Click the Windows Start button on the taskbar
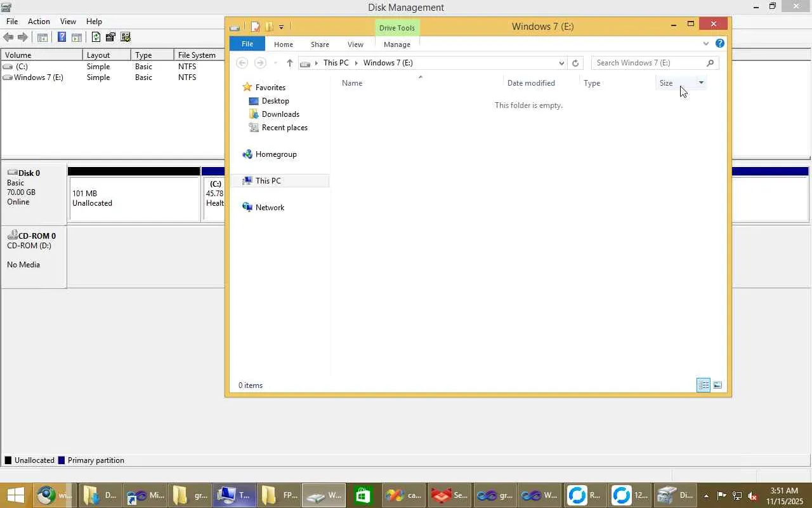The image size is (812, 508). [15, 495]
